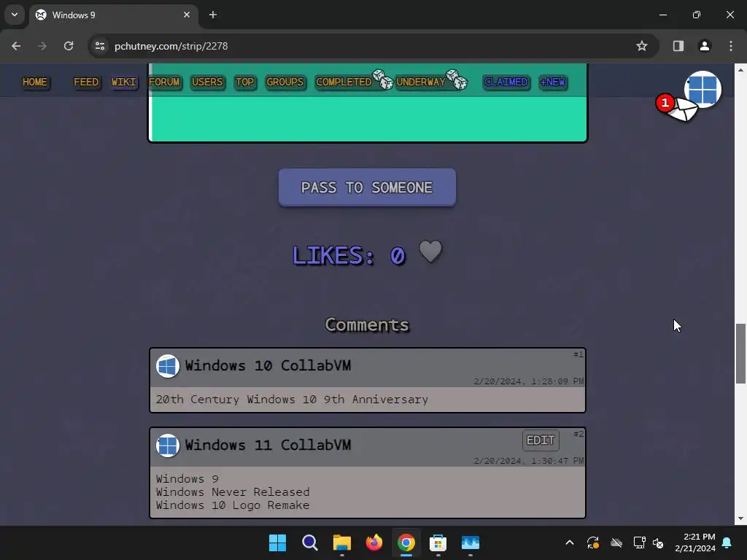Open the Windows logo profile avatar
Viewport: 747px width, 560px height.
click(703, 90)
